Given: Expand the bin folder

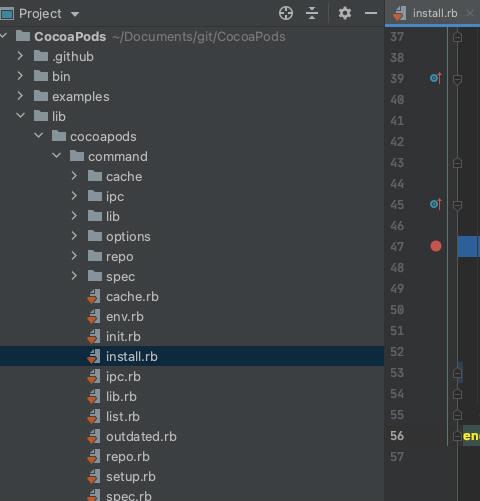Looking at the screenshot, I should pyautogui.click(x=21, y=76).
